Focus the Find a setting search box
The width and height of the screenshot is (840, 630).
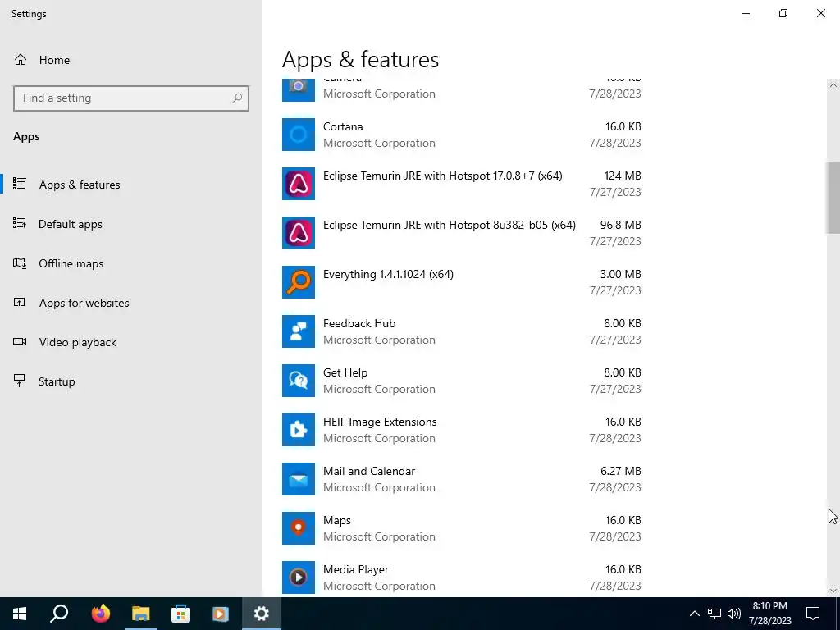click(x=131, y=98)
